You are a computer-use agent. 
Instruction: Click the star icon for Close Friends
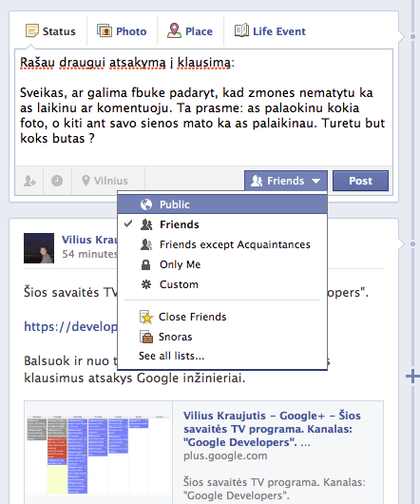[x=146, y=317]
